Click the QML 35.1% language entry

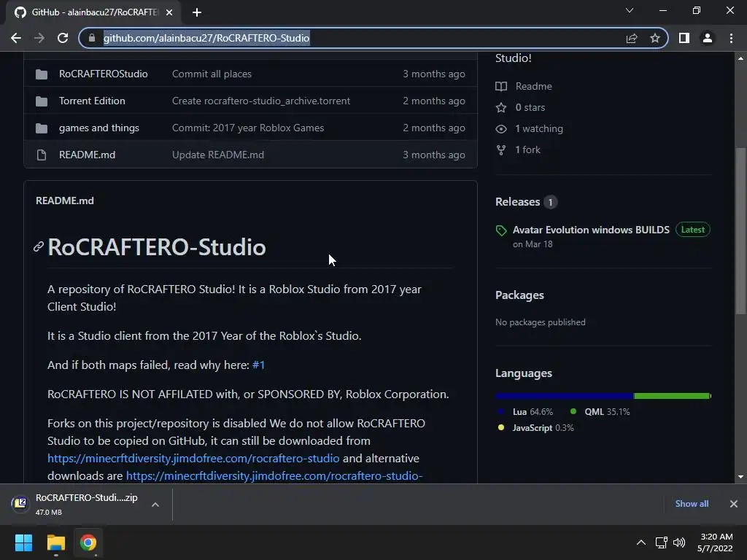click(x=600, y=412)
